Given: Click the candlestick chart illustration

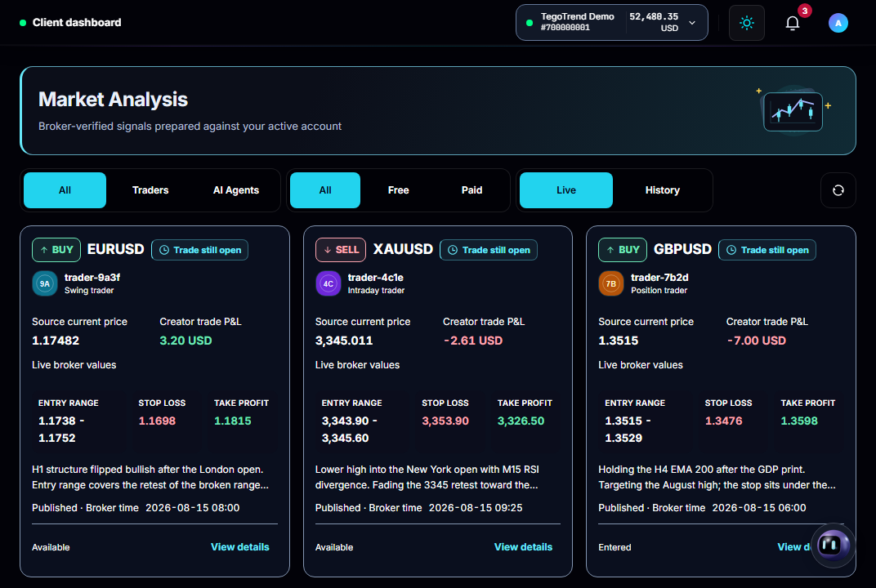Looking at the screenshot, I should coord(793,110).
